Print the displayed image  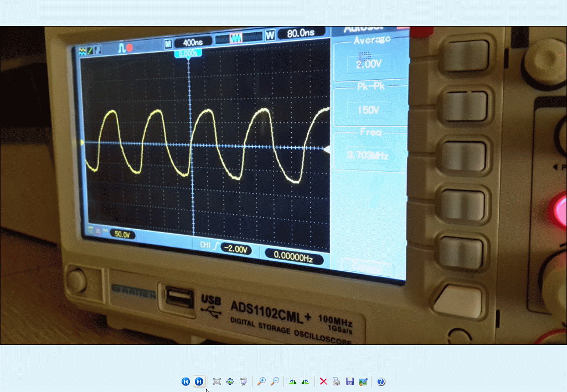(337, 381)
